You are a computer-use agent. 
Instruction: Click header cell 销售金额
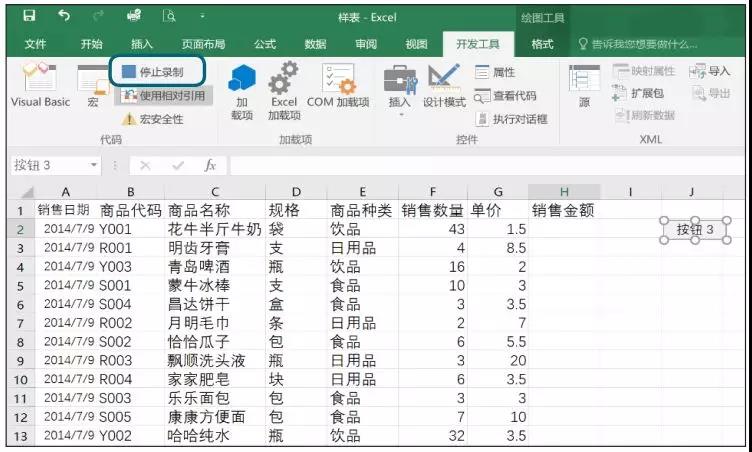(x=563, y=210)
